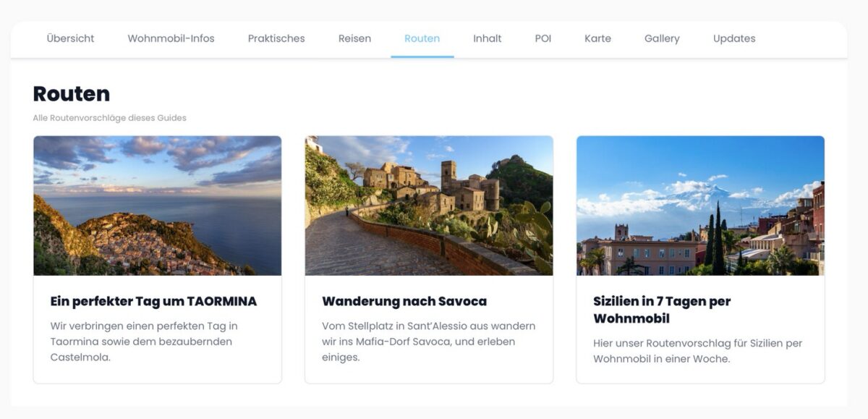868x419 pixels.
Task: Click the Castelmola description text in Taormina card
Action: [x=143, y=342]
